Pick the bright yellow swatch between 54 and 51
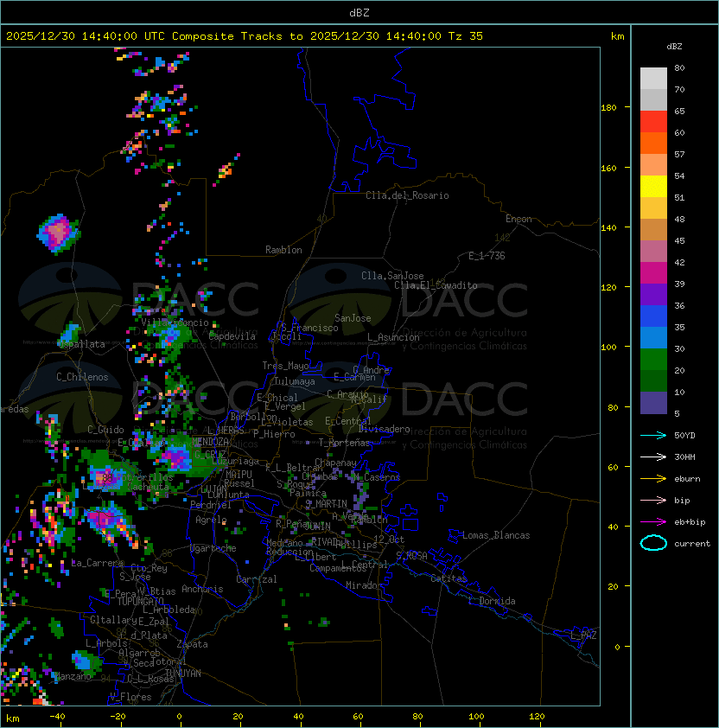This screenshot has height=728, width=719. 653,187
